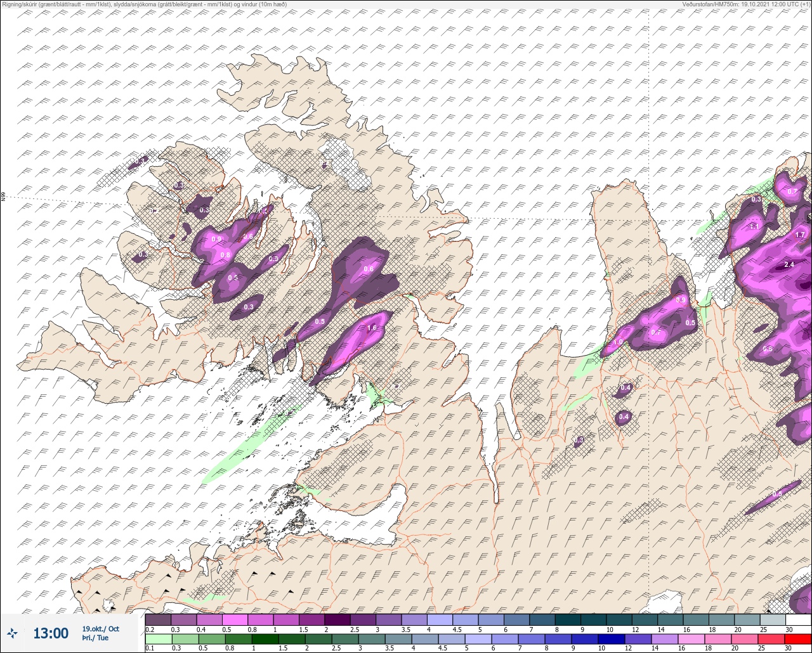Click the 1.1 precipitation value on map
Viewport: 812px width, 653px height.
point(754,226)
